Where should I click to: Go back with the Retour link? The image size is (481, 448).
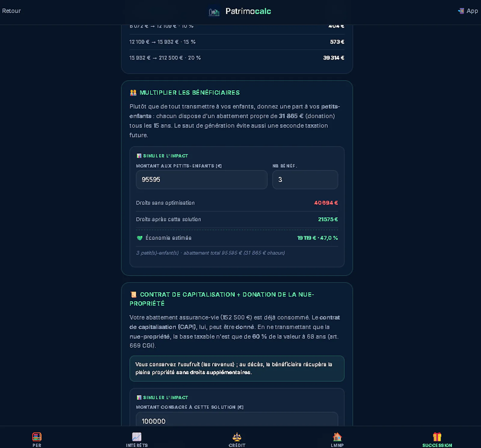(x=11, y=11)
